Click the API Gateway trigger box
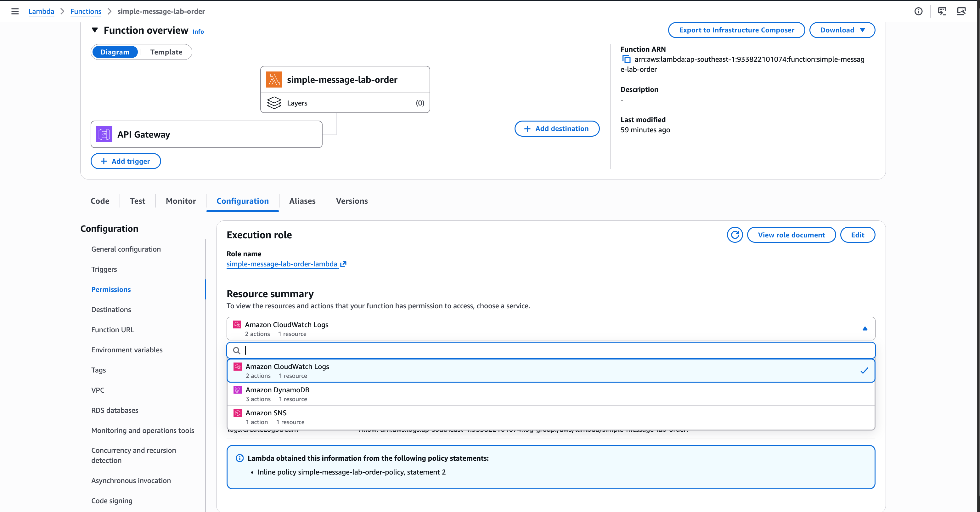This screenshot has width=980, height=512. click(x=206, y=134)
